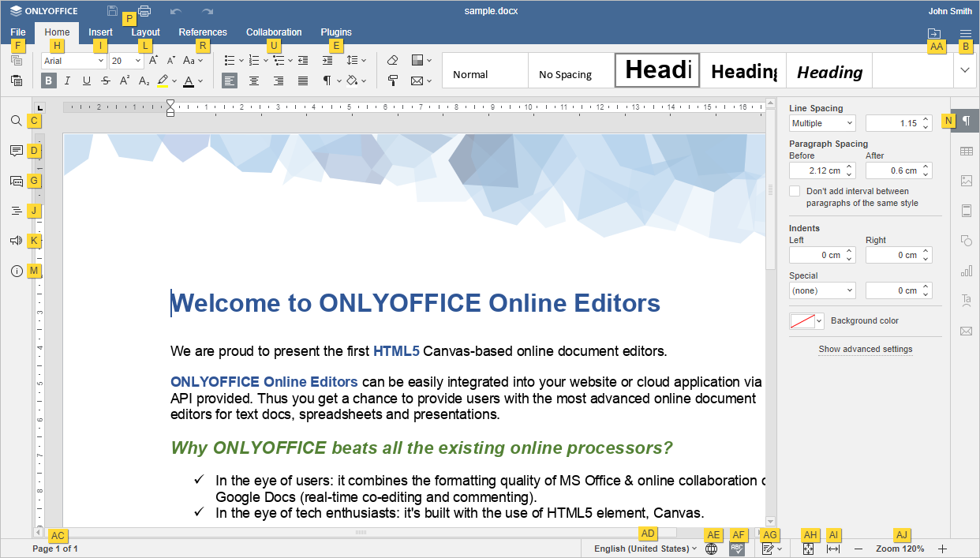Open the Navigation panel
Viewport: 980px width, 558px height.
point(17,211)
